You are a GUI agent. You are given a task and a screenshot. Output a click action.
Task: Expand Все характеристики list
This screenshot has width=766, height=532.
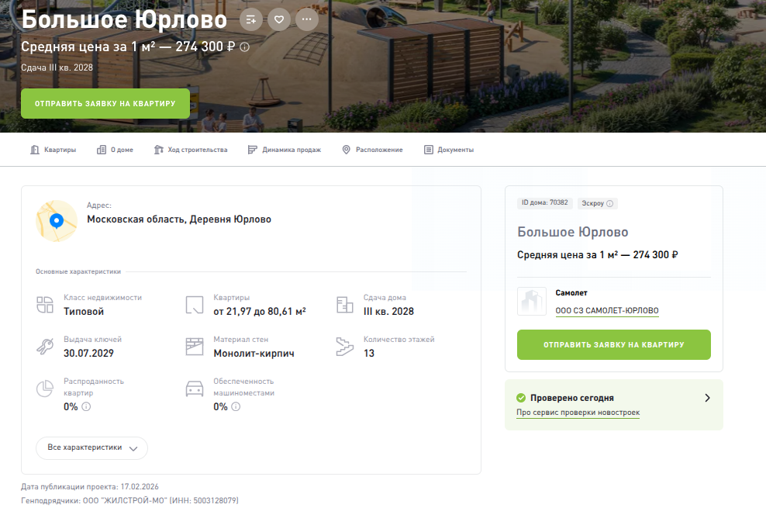(x=91, y=448)
